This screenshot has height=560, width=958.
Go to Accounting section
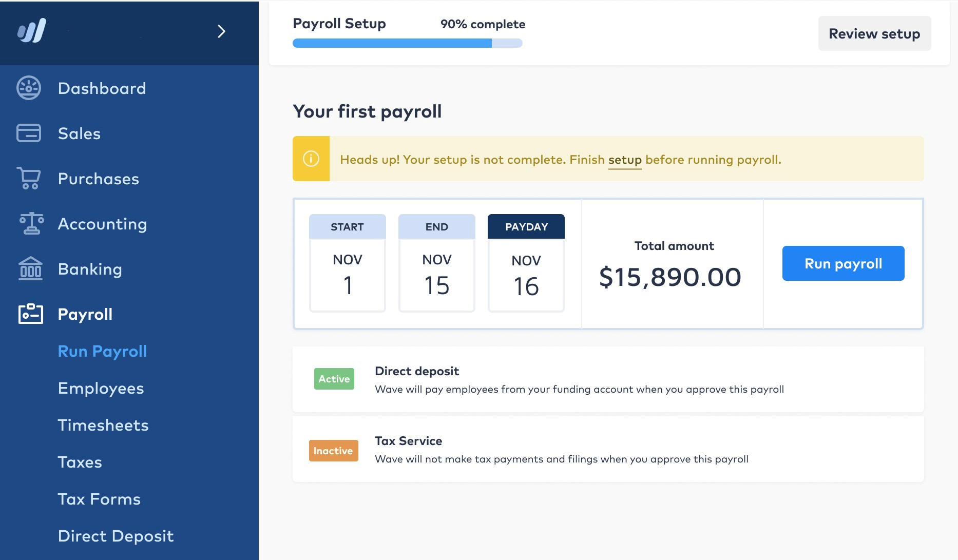pyautogui.click(x=103, y=224)
